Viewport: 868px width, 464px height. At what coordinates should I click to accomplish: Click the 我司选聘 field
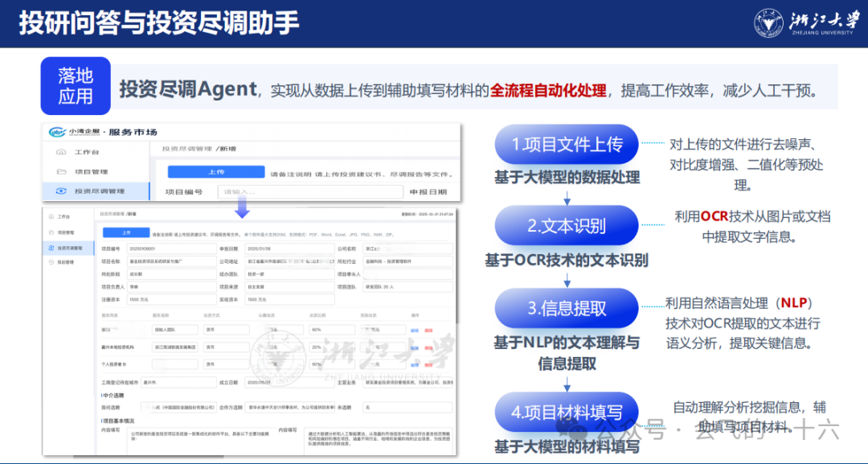pos(178,407)
